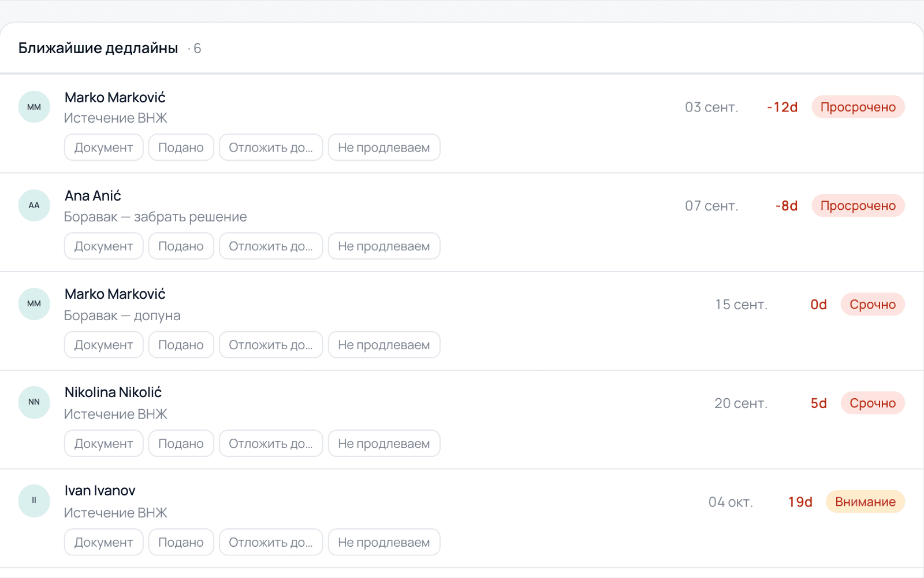The height and width of the screenshot is (578, 924).
Task: Click Документ in the 03 сент. row
Action: [x=104, y=147]
